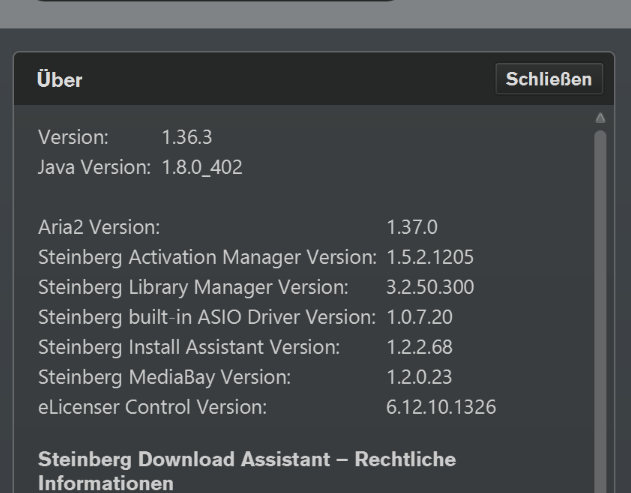
Task: Click the Schließen button
Action: (549, 80)
